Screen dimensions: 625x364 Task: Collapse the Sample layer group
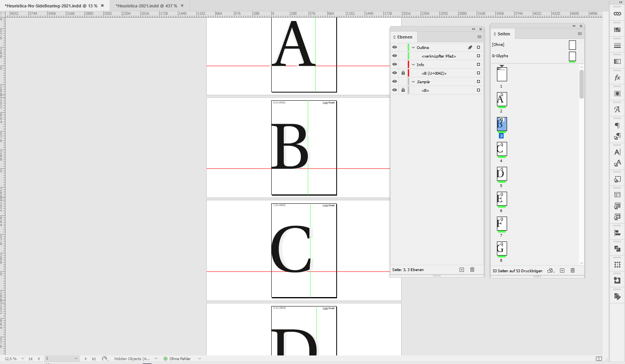pyautogui.click(x=413, y=82)
